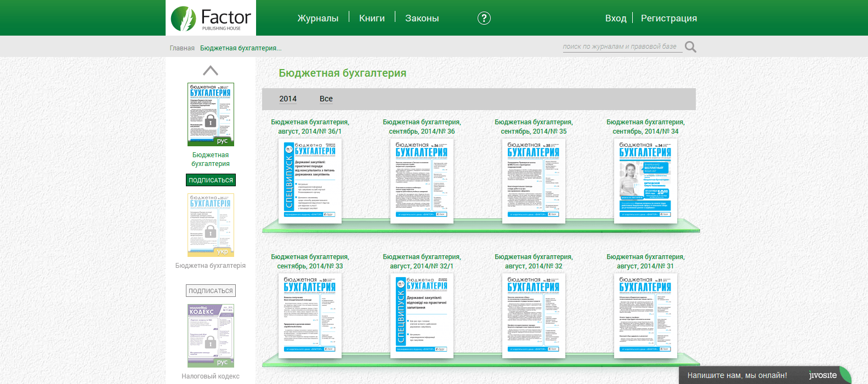Collapse sidebar with the up chevron arrow
The height and width of the screenshot is (384, 868).
[x=211, y=71]
